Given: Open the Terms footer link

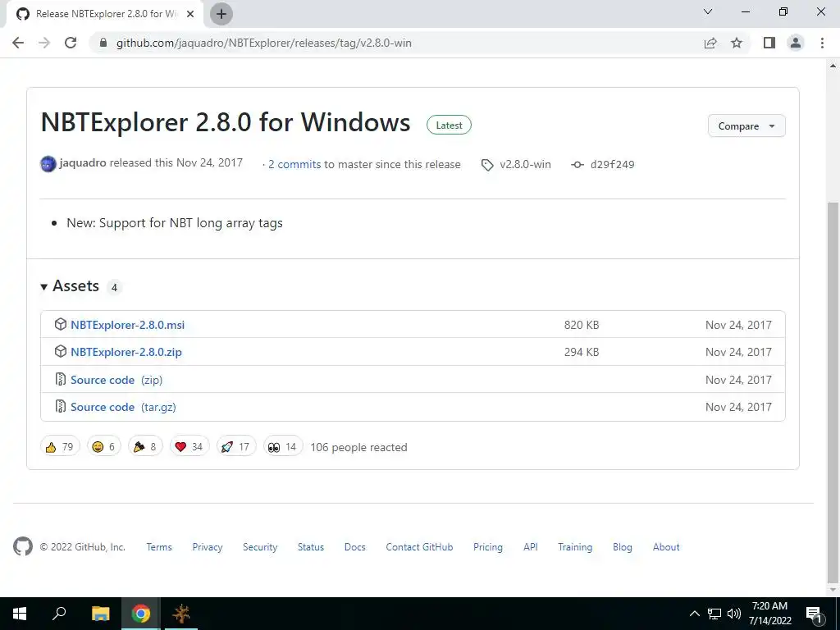Looking at the screenshot, I should 159,547.
